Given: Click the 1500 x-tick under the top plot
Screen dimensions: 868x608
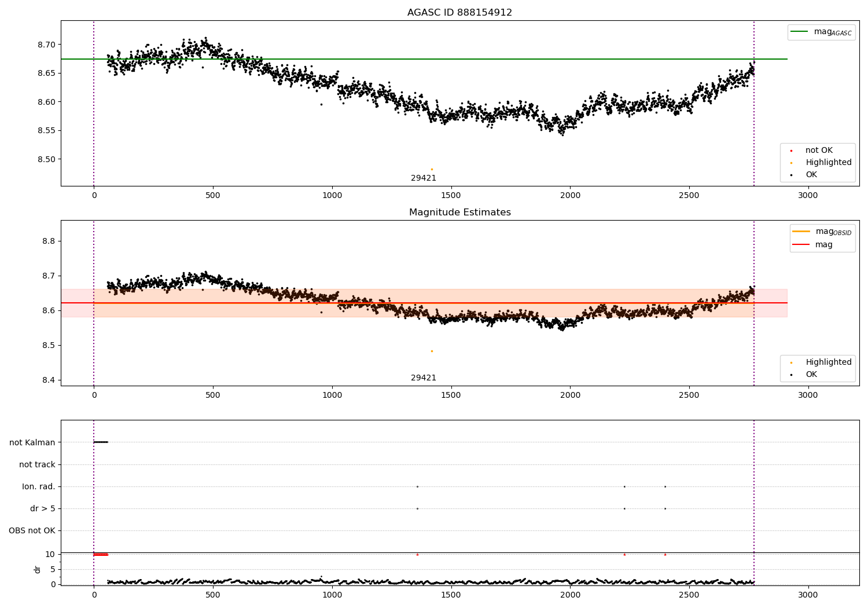Looking at the screenshot, I should [x=451, y=195].
